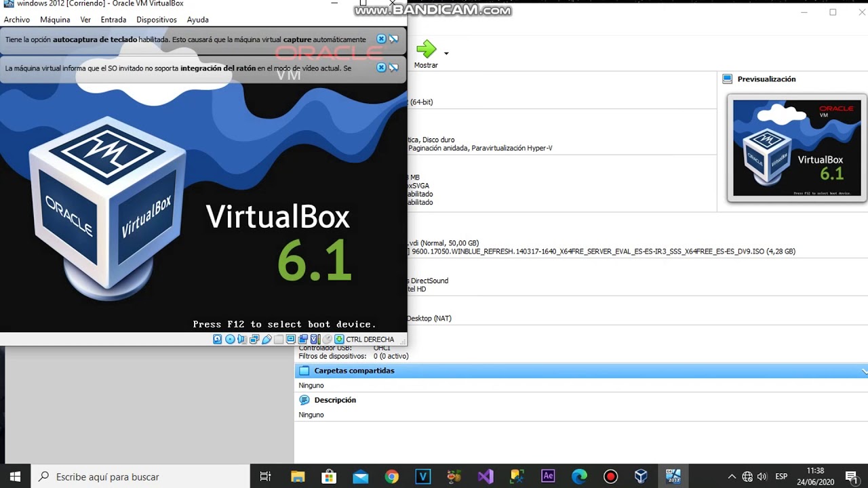The image size is (868, 488).
Task: Open the Mail app from the taskbar
Action: click(360, 476)
